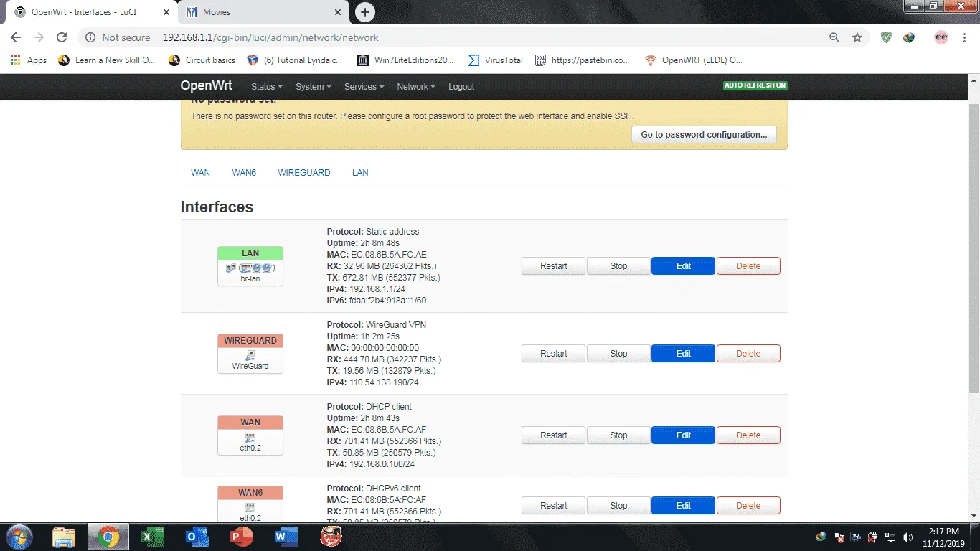Stop the LAN interface
Screen dimensions: 980x551
tap(618, 266)
